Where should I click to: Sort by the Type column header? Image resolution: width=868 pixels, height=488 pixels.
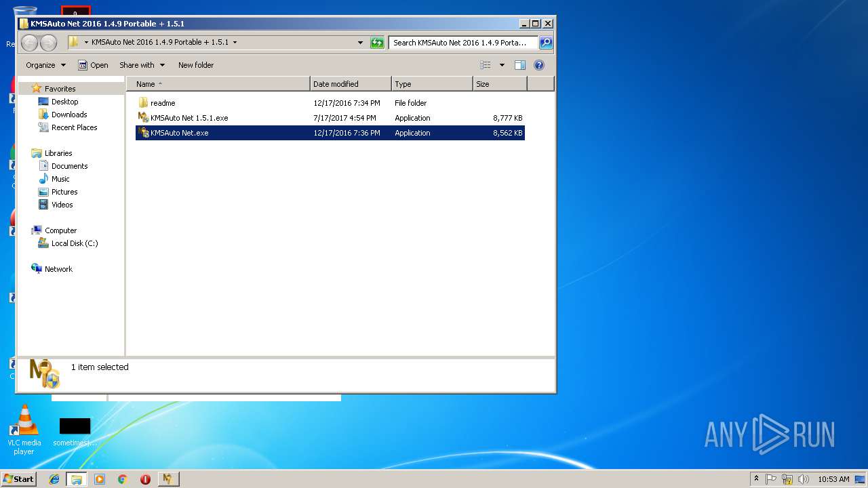point(432,84)
